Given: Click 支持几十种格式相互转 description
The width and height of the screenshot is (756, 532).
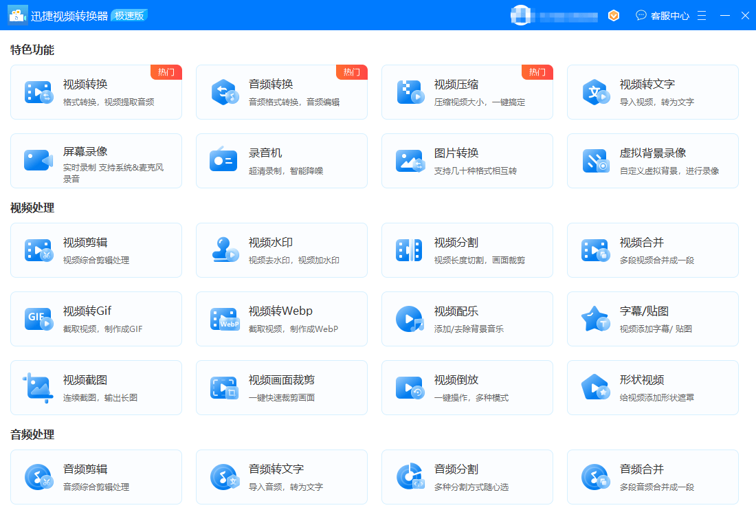Looking at the screenshot, I should click(476, 170).
